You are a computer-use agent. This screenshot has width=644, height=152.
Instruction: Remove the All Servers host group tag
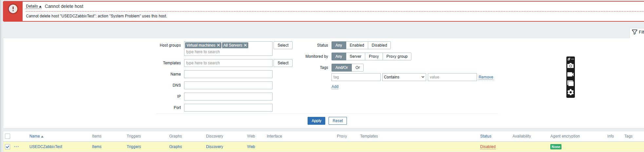245,45
